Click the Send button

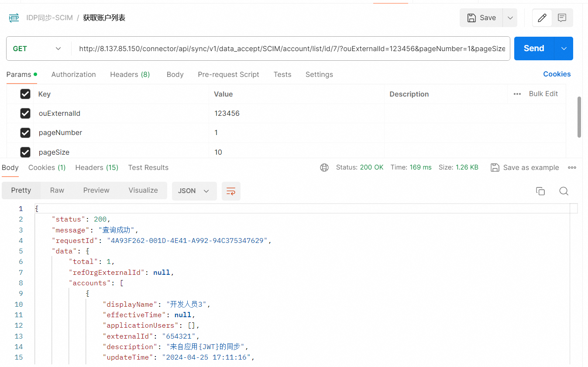click(x=534, y=48)
